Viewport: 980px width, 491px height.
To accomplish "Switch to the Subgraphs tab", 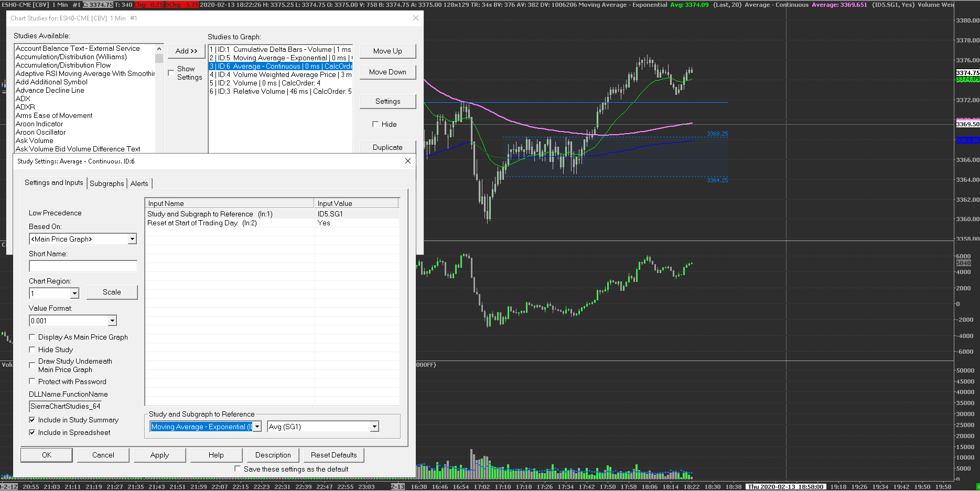I will 106,183.
